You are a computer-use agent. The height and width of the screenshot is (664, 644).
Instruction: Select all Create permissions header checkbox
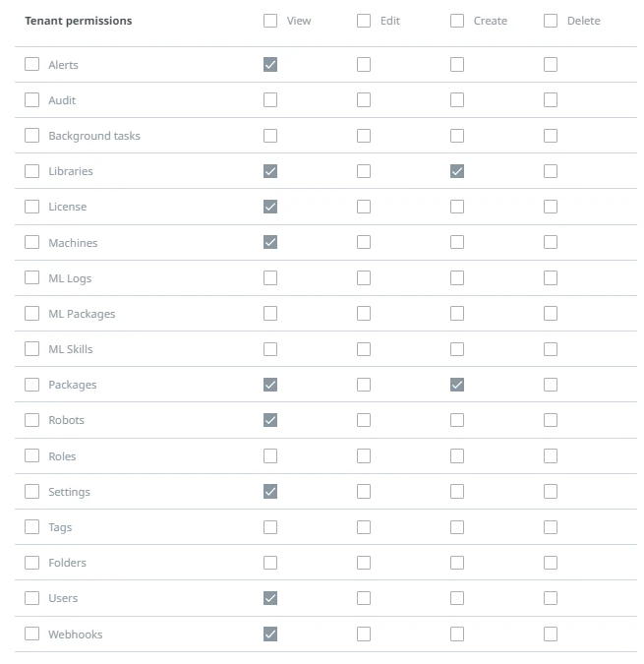pyautogui.click(x=457, y=21)
